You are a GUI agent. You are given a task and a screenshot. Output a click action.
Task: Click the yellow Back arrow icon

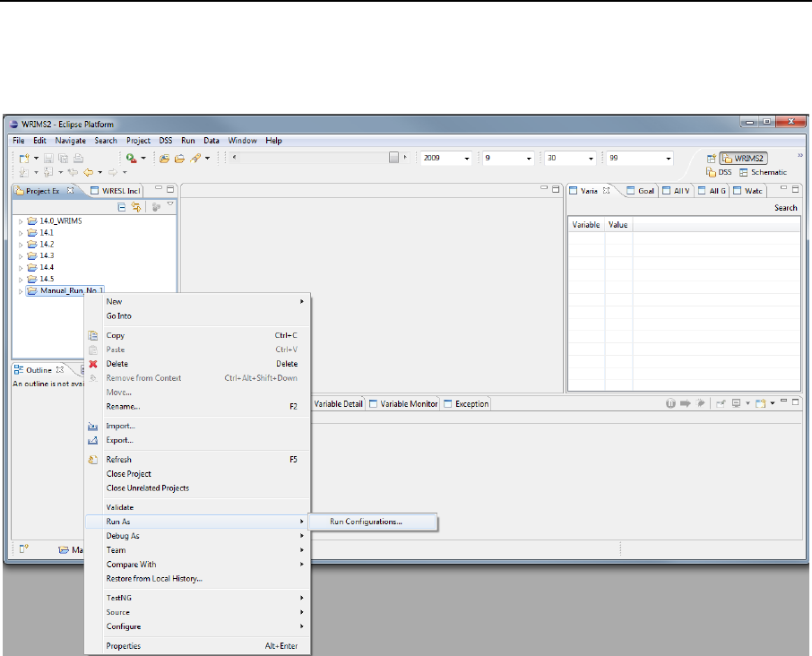(89, 172)
